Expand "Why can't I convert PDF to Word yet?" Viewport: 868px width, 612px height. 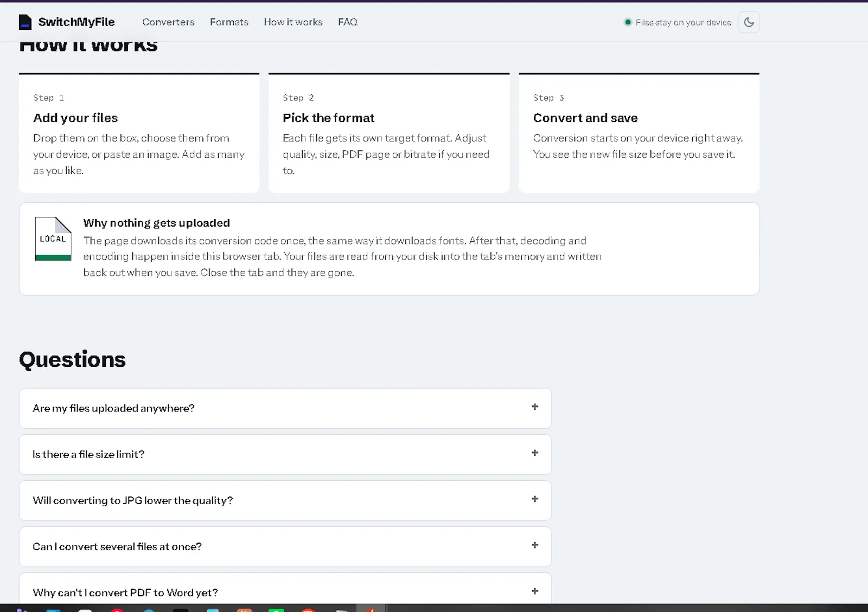(x=285, y=589)
